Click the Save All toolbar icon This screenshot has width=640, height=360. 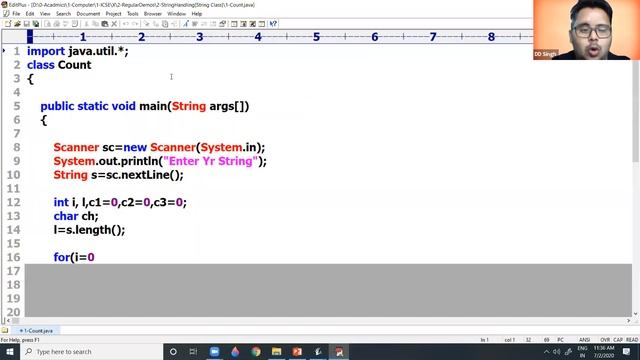[36, 24]
